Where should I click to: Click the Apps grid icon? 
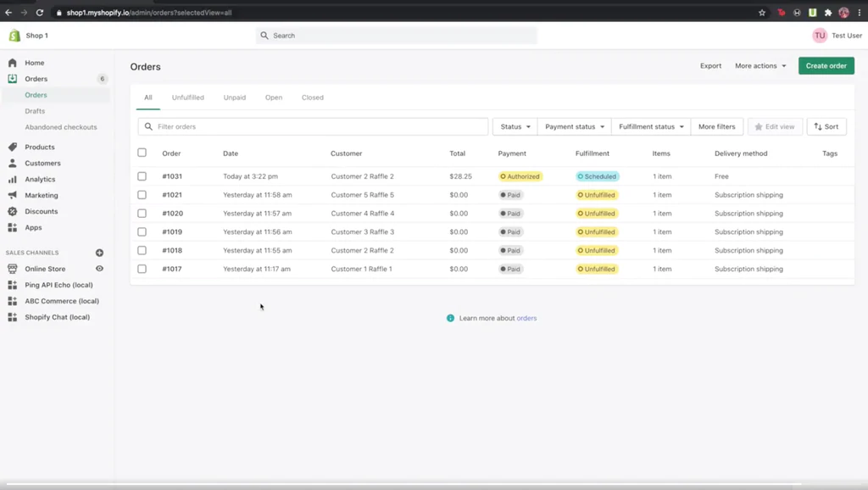(x=12, y=228)
